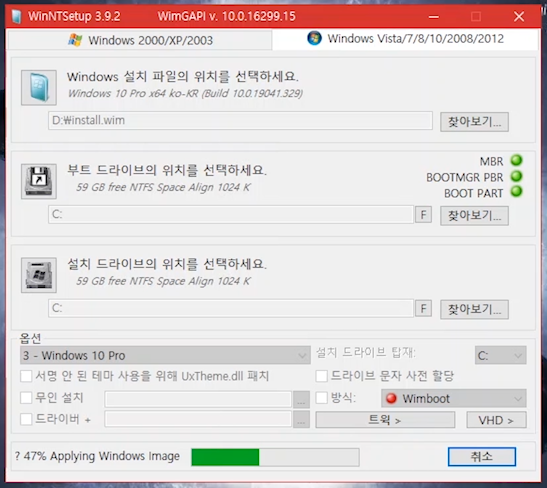Click the installation drive icon
547x488 pixels.
39,275
